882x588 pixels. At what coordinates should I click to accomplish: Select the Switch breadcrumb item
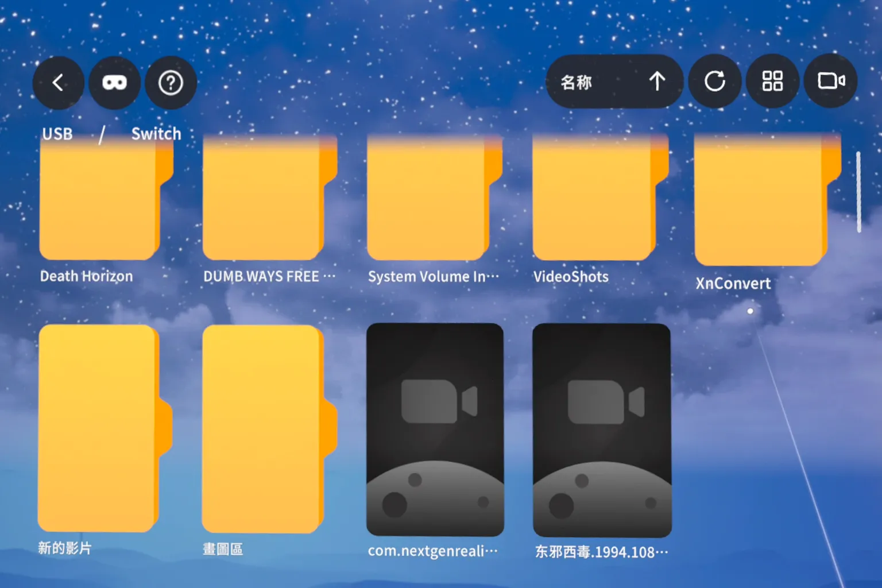pyautogui.click(x=155, y=134)
